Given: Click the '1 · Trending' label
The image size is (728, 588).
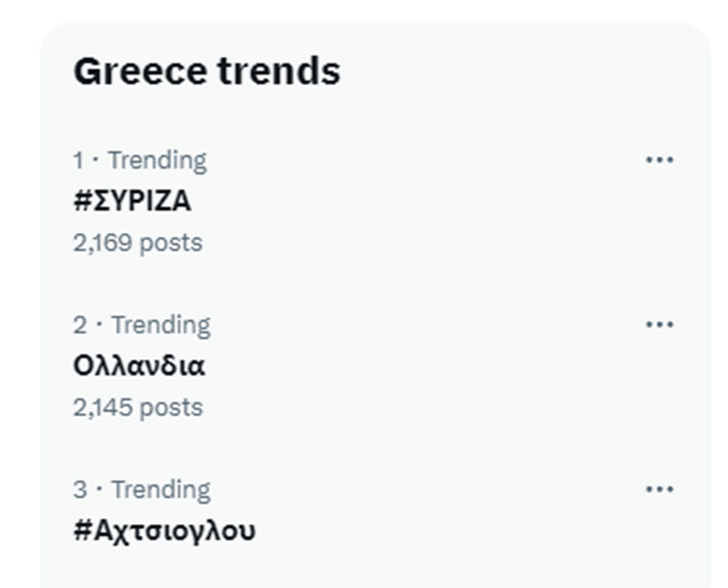Looking at the screenshot, I should tap(140, 160).
